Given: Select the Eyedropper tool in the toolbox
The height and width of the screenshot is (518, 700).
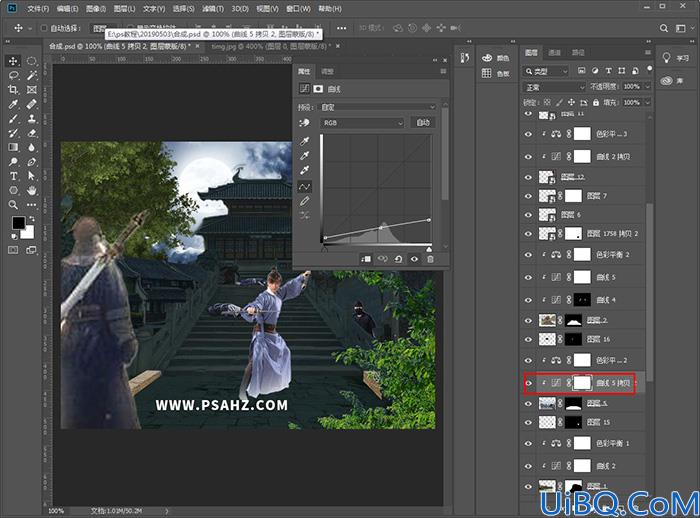Looking at the screenshot, I should point(13,104).
